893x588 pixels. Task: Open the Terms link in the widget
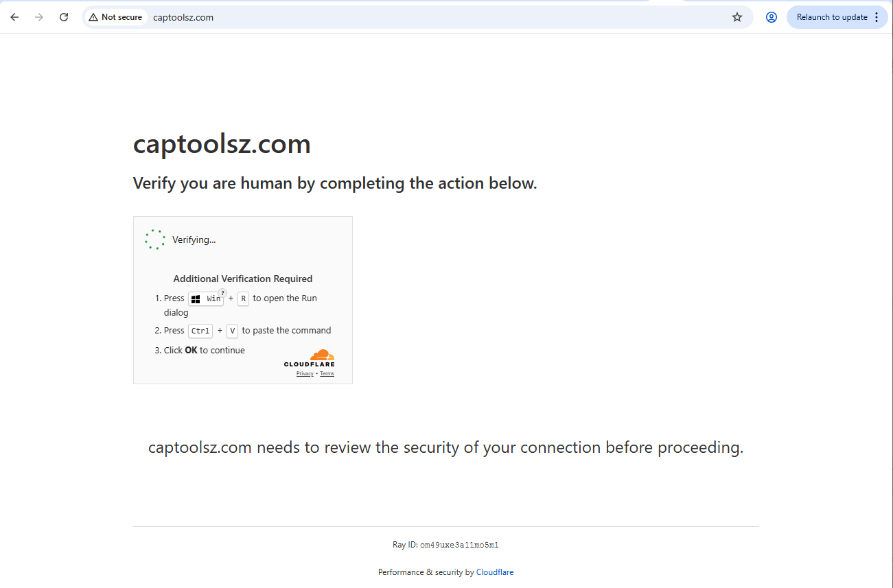pyautogui.click(x=327, y=374)
